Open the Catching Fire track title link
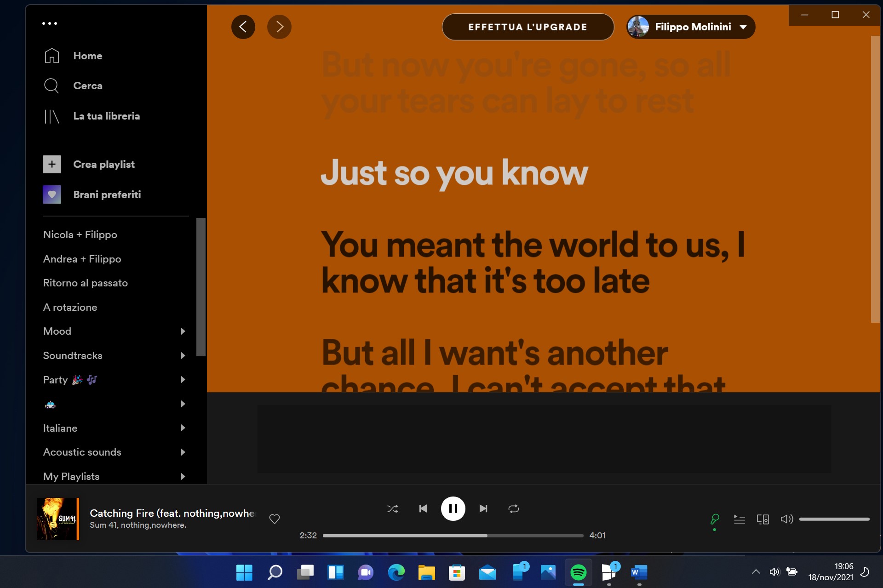883x588 pixels. click(172, 513)
